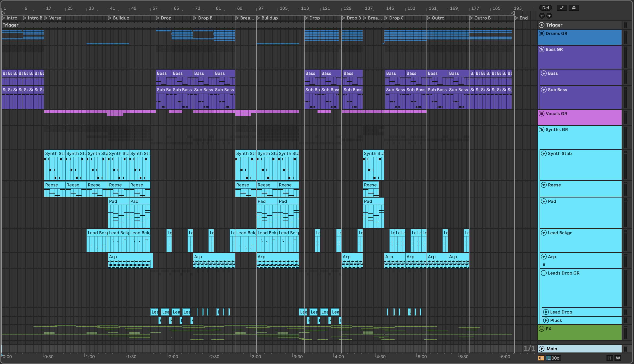The width and height of the screenshot is (634, 364).
Task: Jump to previous locator with left arrow
Action: pyautogui.click(x=542, y=16)
